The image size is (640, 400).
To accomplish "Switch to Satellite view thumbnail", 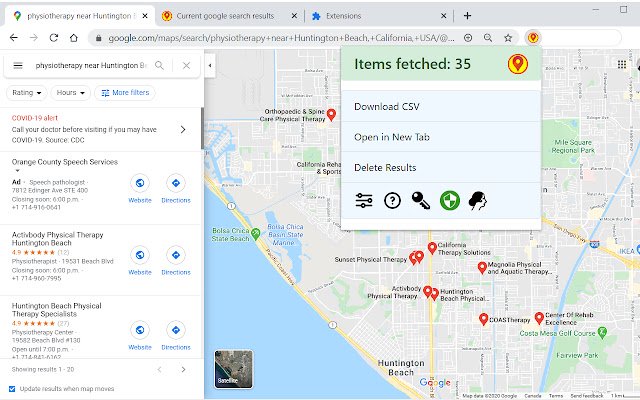I will (x=233, y=369).
